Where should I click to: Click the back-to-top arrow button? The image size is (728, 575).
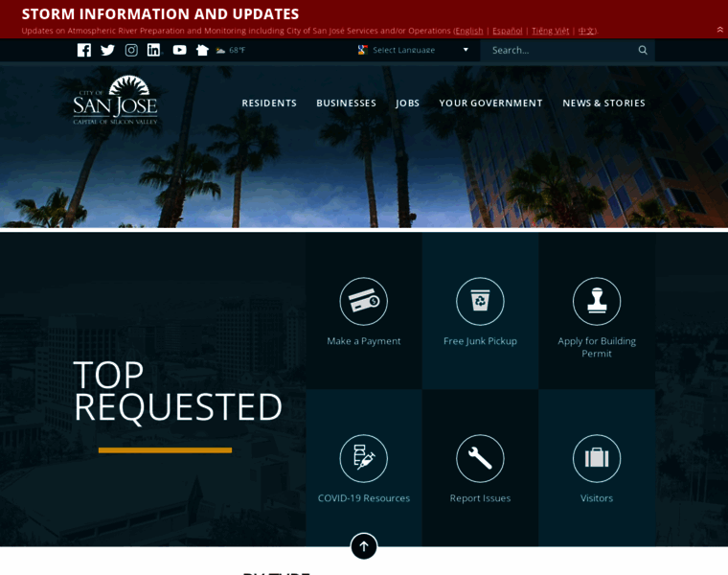point(364,546)
